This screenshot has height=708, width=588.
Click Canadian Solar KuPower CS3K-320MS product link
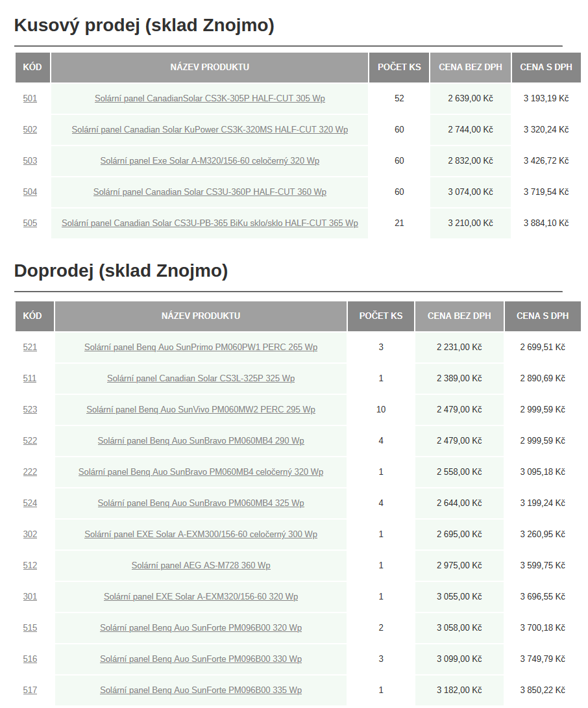coord(210,130)
